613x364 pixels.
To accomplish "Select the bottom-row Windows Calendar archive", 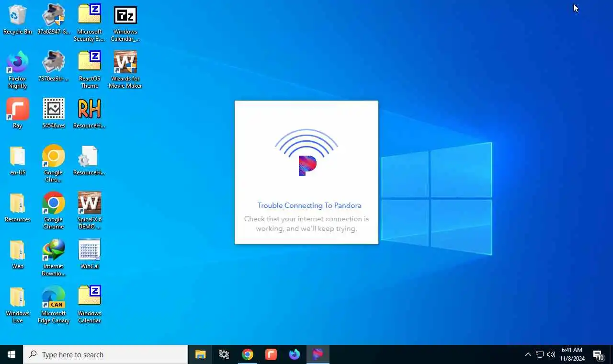I will [x=90, y=304].
